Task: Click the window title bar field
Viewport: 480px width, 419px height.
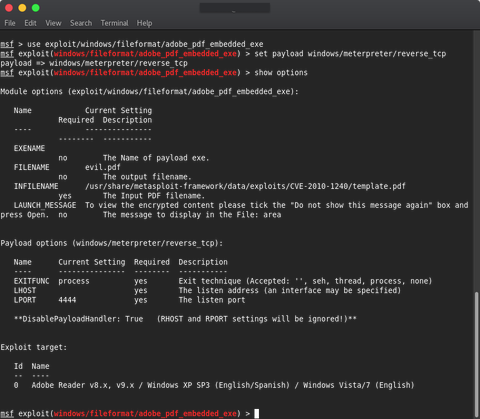Action: tap(235, 8)
